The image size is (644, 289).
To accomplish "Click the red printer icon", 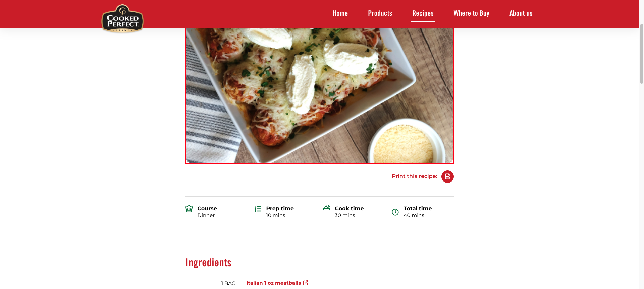I will tap(447, 176).
